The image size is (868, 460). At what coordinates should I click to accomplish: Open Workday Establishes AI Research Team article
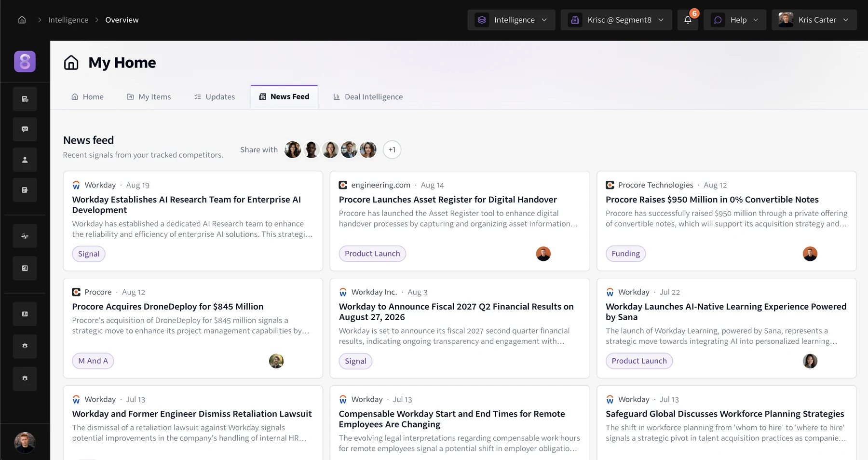point(187,205)
